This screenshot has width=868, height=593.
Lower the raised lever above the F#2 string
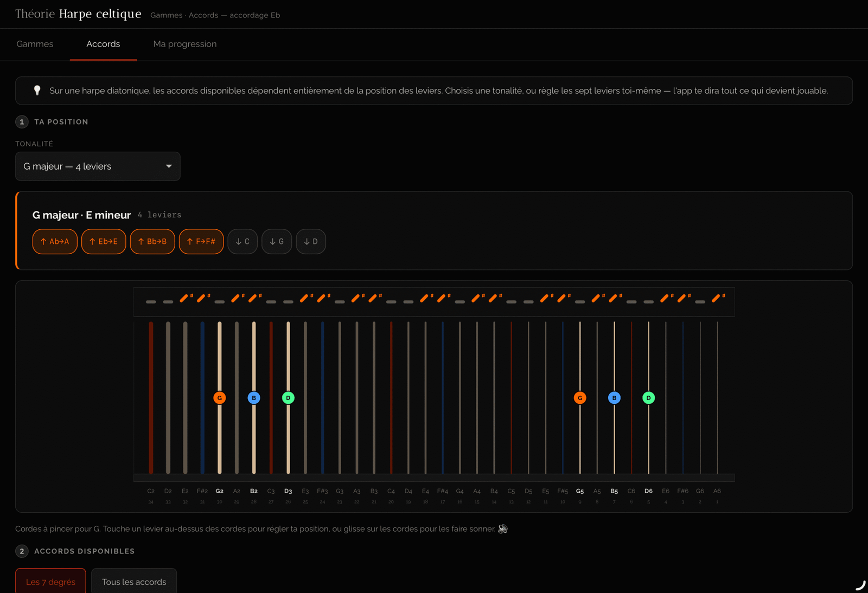tap(202, 298)
